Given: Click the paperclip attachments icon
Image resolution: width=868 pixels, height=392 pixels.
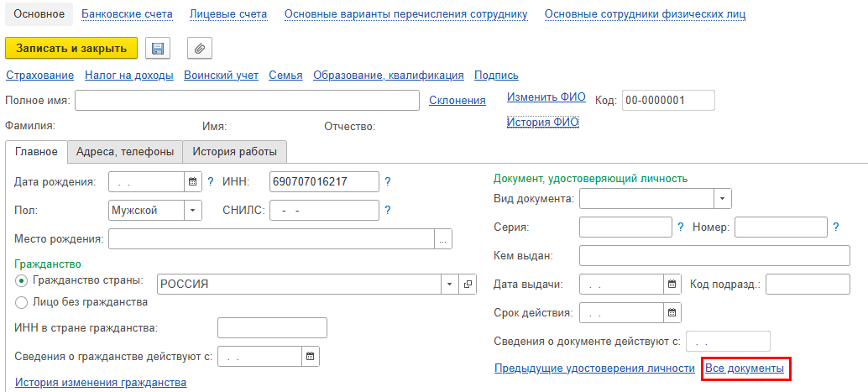Looking at the screenshot, I should click(x=199, y=49).
